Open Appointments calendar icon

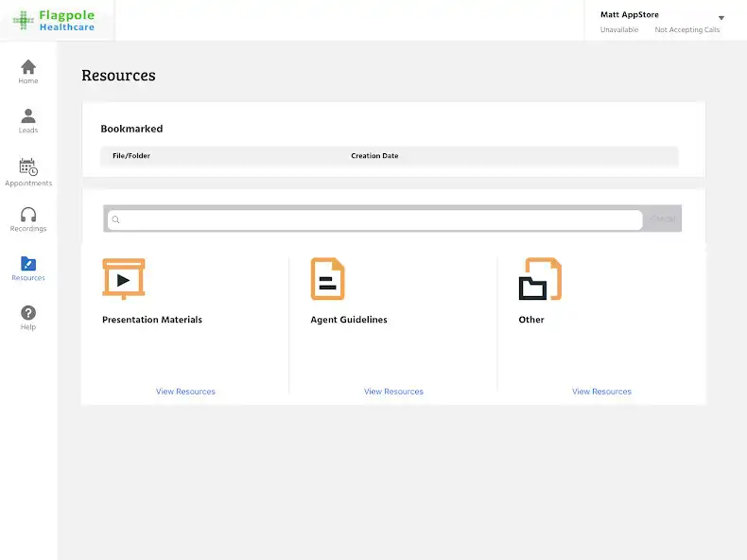pyautogui.click(x=28, y=167)
